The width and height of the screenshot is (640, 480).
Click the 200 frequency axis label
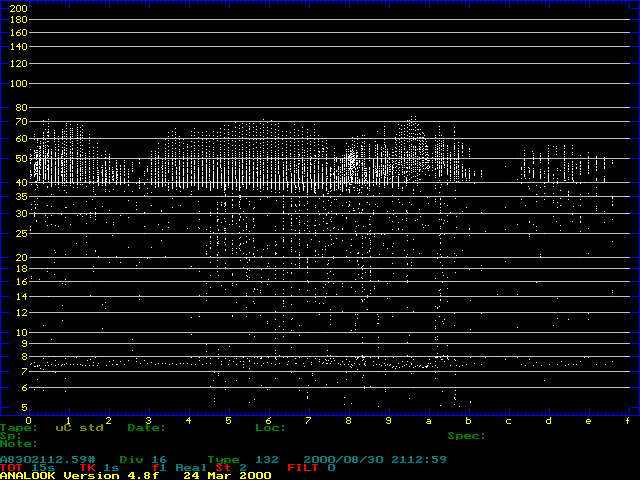click(x=18, y=8)
